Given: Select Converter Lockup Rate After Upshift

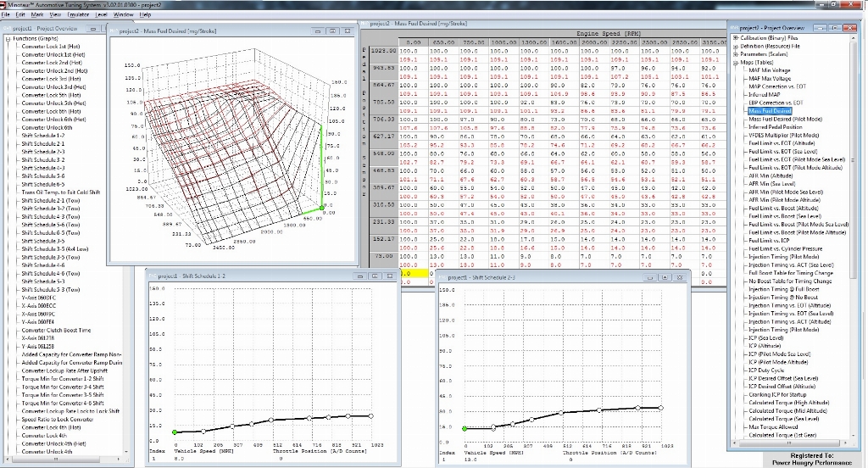Looking at the screenshot, I should click(x=64, y=370).
